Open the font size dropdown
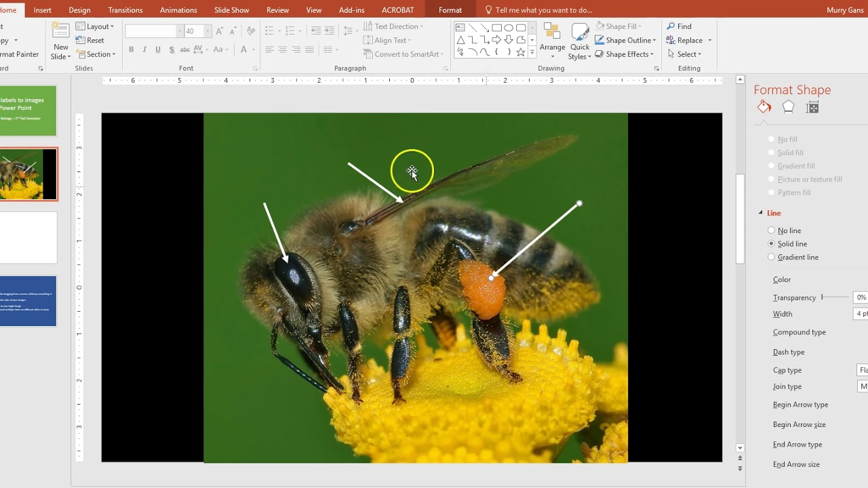This screenshot has width=868, height=488. (208, 31)
